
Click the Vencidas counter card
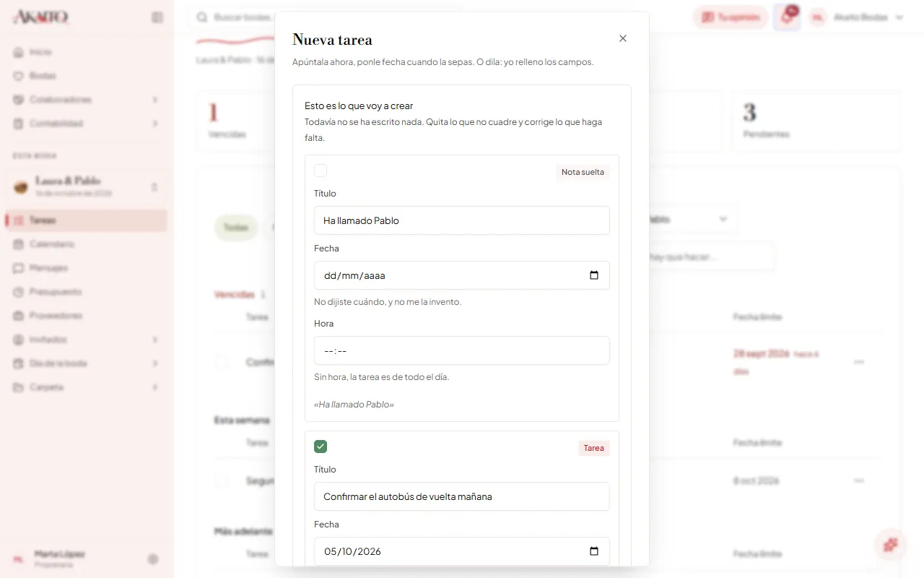coord(237,121)
